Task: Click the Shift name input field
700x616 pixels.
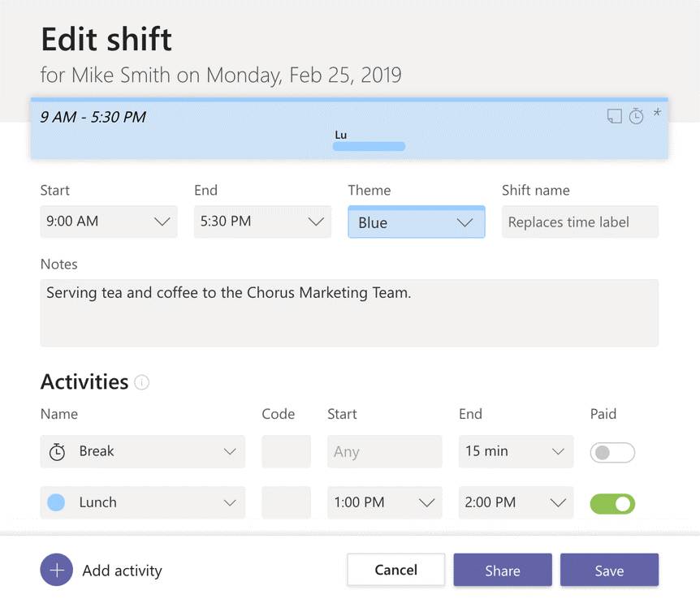Action: click(580, 222)
